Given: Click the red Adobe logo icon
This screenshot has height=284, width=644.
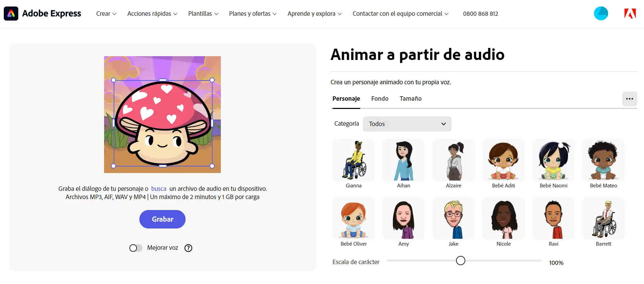Looking at the screenshot, I should (x=630, y=13).
